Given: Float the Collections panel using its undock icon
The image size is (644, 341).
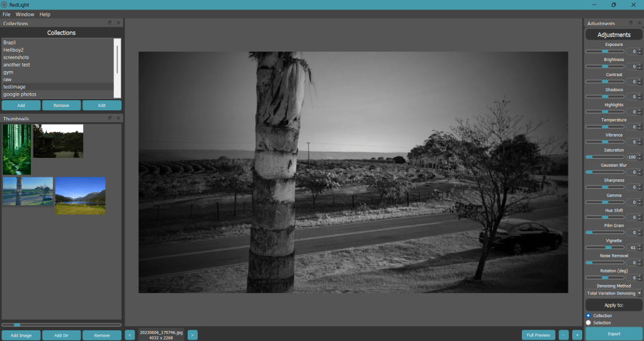Looking at the screenshot, I should click(110, 23).
